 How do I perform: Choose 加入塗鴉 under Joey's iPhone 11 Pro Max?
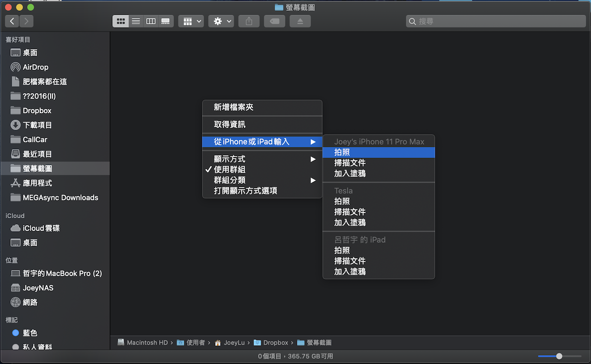379,173
